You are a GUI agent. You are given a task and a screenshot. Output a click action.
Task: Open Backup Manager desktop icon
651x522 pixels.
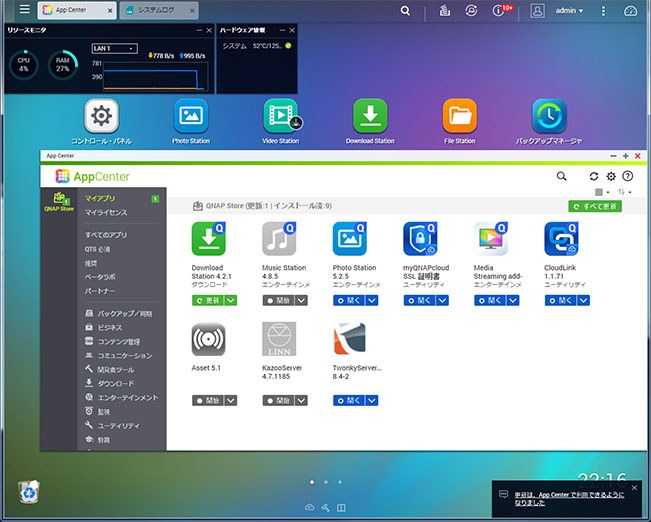click(549, 115)
